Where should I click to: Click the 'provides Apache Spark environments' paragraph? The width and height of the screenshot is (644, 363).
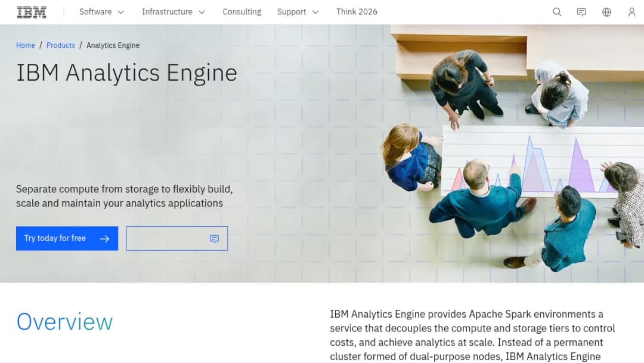[472, 335]
